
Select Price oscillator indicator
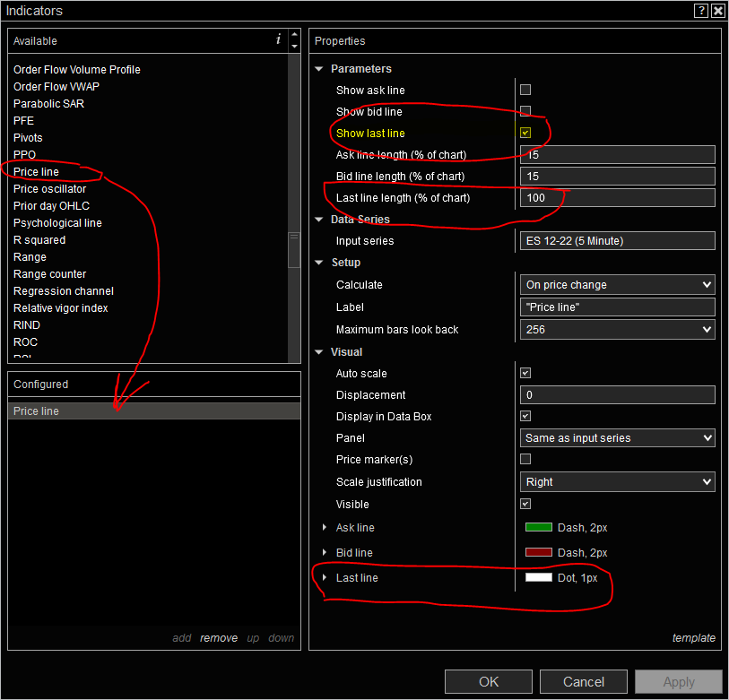[x=49, y=189]
